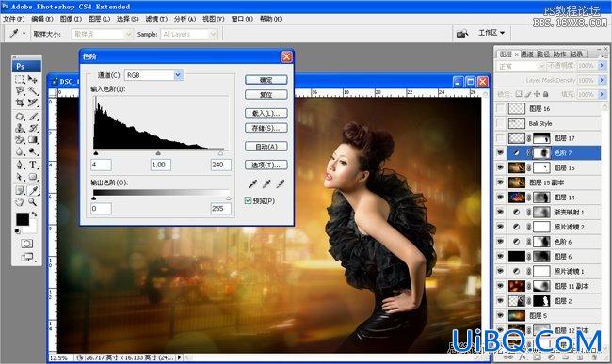The height and width of the screenshot is (364, 612).
Task: Hide the 渐变映射 1 layer
Action: [500, 212]
